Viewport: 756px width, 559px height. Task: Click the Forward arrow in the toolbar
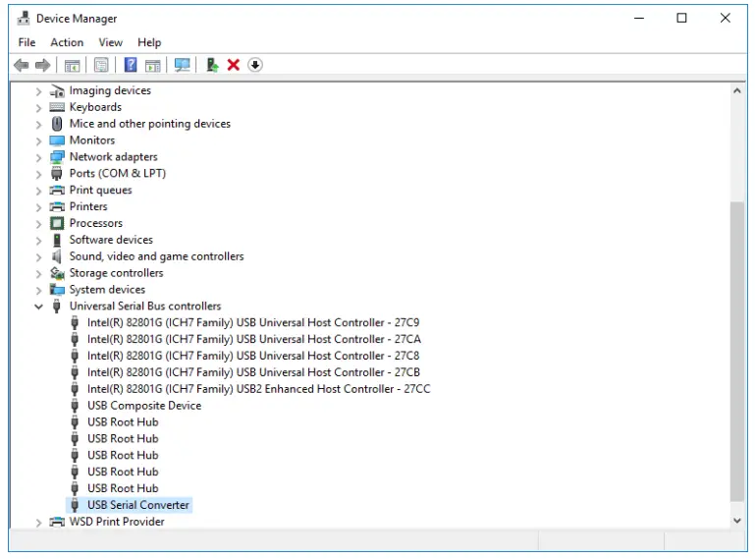coord(43,65)
